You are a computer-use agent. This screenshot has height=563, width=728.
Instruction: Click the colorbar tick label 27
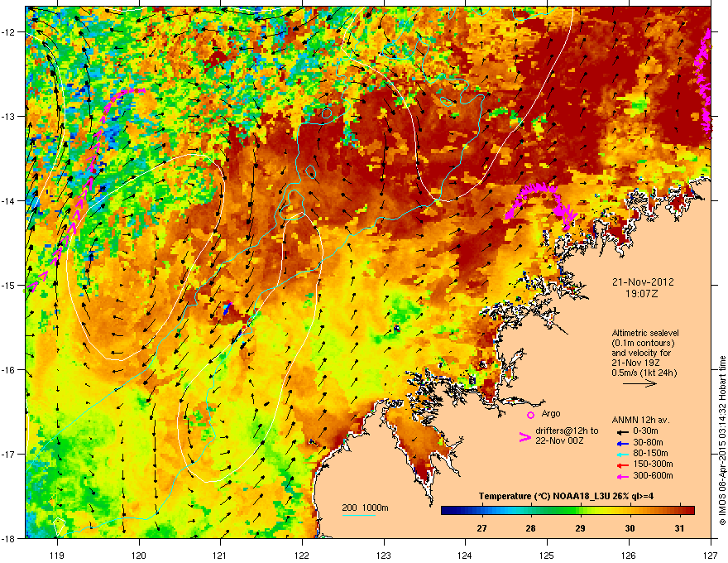pos(481,528)
